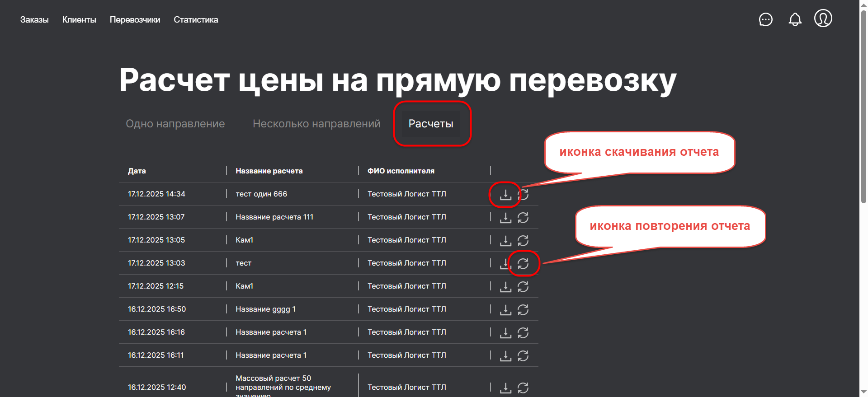The height and width of the screenshot is (397, 868).
Task: Download report for "Название gggg 1"
Action: coord(505,310)
